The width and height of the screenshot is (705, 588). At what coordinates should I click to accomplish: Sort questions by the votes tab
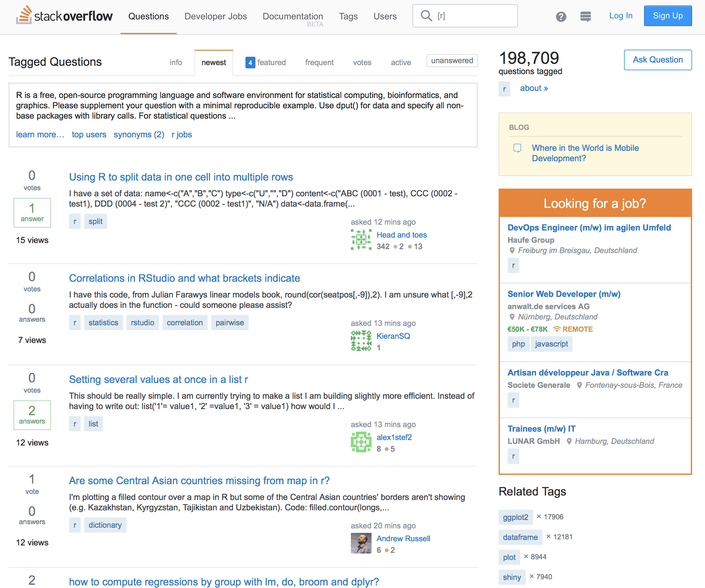[362, 63]
